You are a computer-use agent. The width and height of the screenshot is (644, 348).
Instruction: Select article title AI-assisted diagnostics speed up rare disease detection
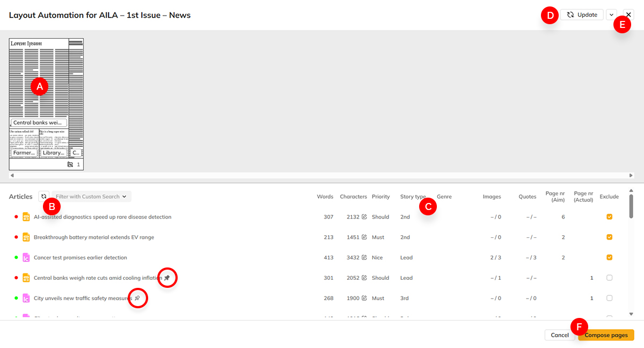click(x=103, y=217)
